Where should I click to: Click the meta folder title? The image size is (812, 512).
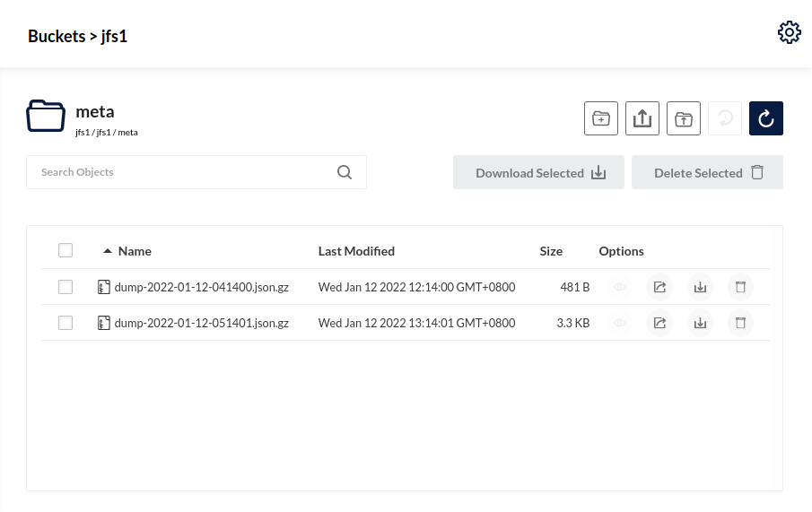coord(95,112)
